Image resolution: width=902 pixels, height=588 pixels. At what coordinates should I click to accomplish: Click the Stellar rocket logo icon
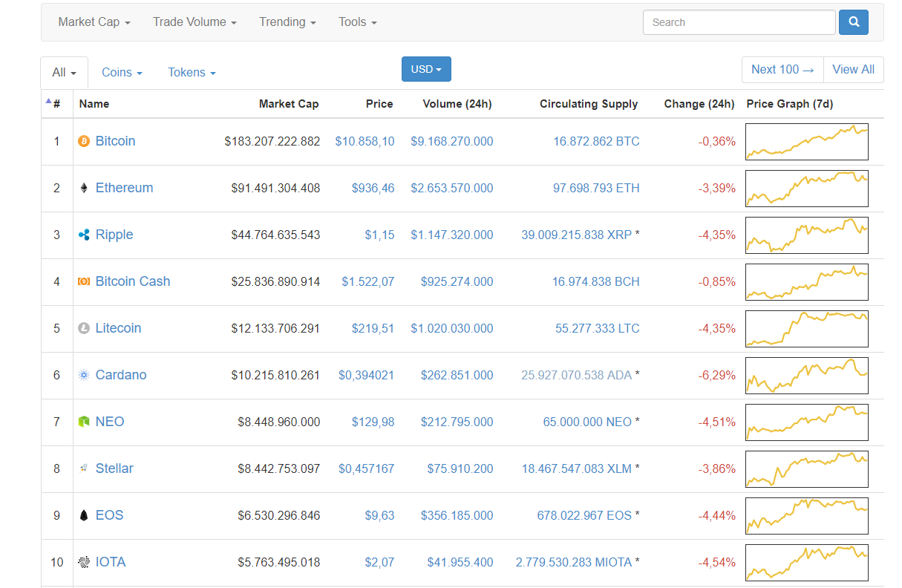coord(84,468)
